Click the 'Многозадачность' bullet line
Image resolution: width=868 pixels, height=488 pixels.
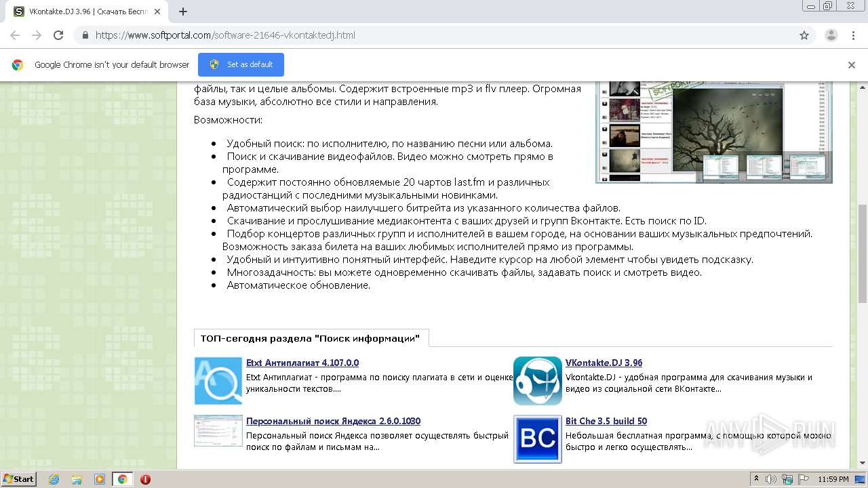click(x=465, y=272)
